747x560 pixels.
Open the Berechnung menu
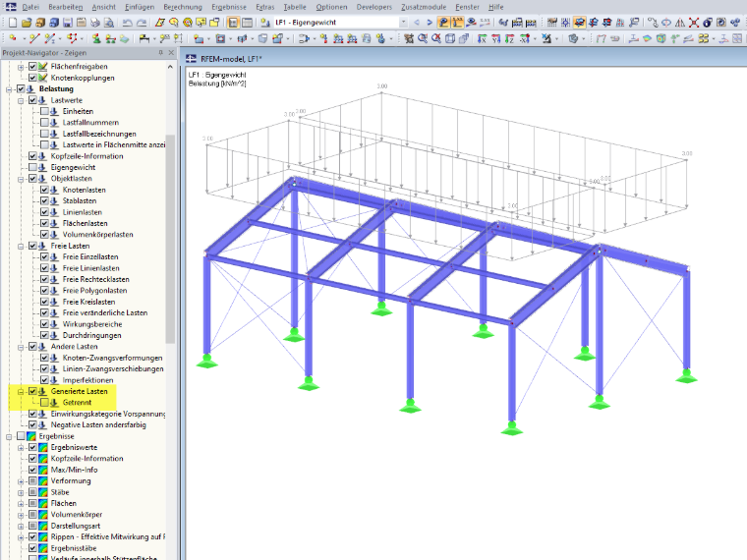pyautogui.click(x=183, y=7)
